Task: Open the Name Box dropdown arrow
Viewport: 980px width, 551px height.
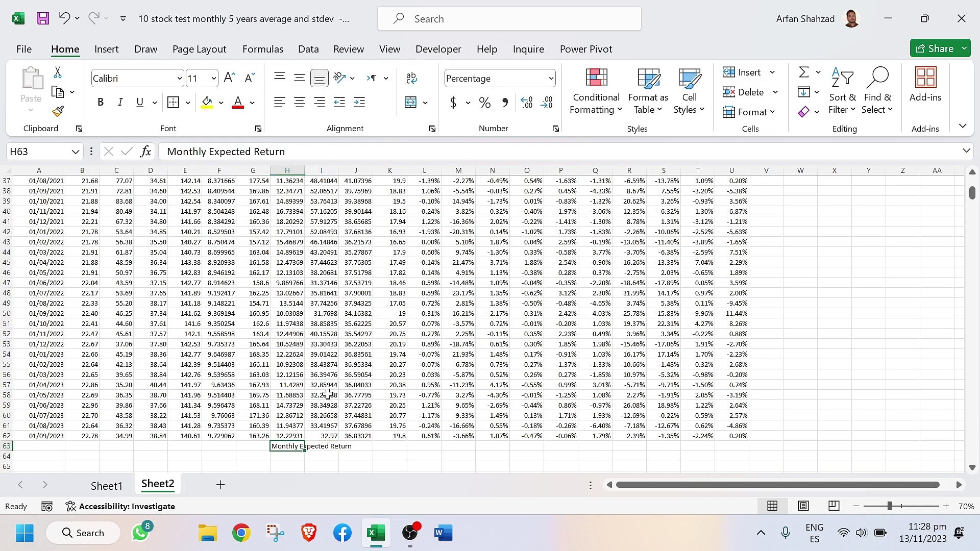Action: [75, 152]
